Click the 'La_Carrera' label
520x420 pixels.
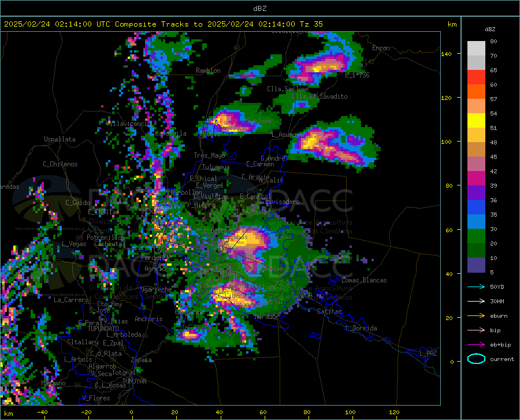pos(71,300)
